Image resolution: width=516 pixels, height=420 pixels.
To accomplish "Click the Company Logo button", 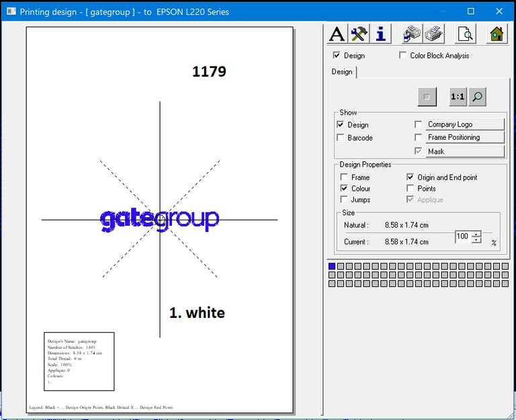I will (x=465, y=124).
